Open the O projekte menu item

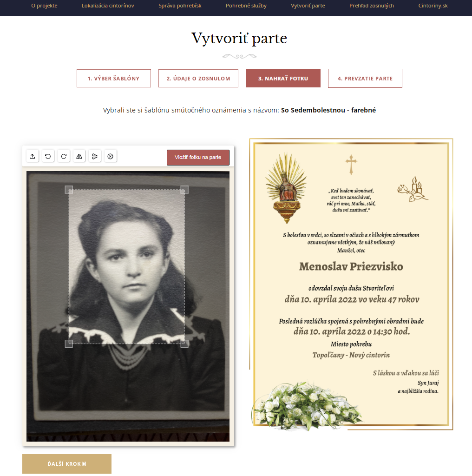point(44,6)
